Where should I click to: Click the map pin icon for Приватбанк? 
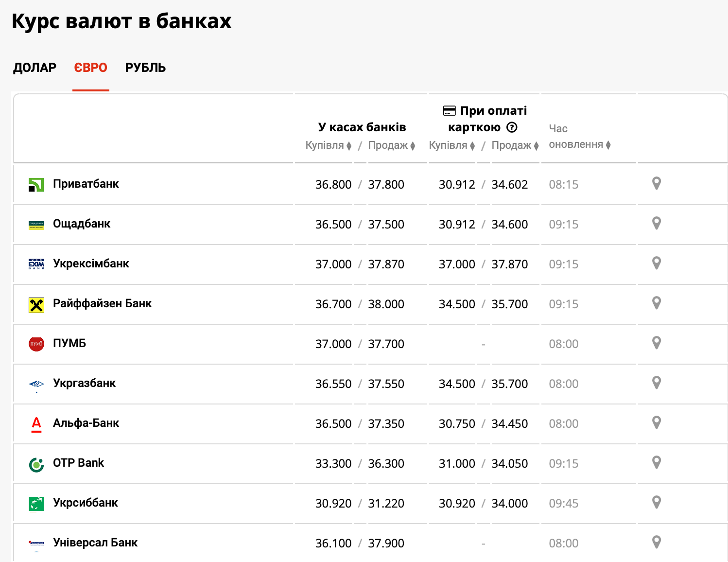pos(656,184)
